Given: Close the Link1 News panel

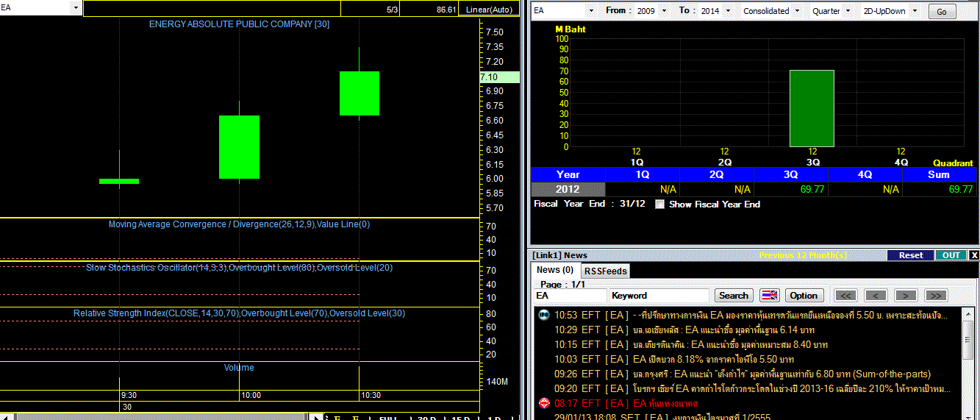Looking at the screenshot, I should pos(974,255).
